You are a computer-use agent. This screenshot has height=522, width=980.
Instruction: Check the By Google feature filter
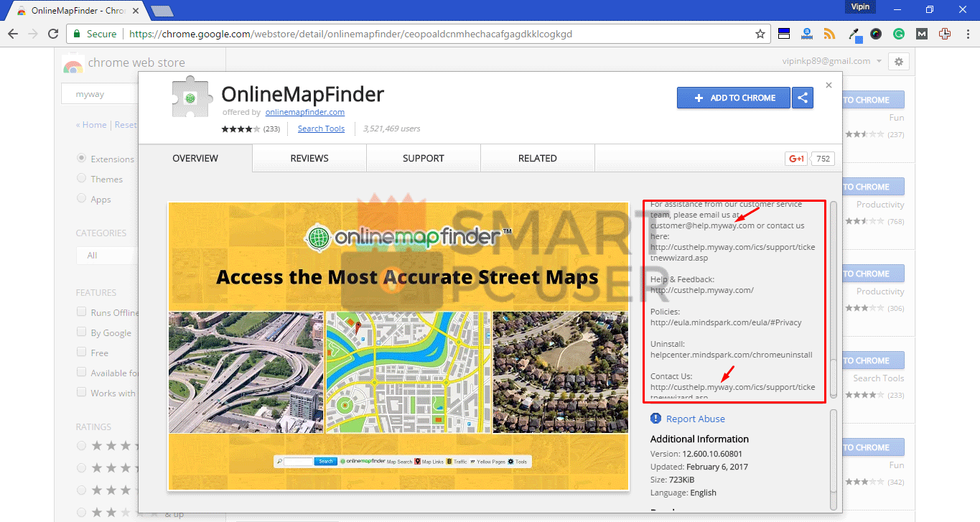(x=81, y=332)
